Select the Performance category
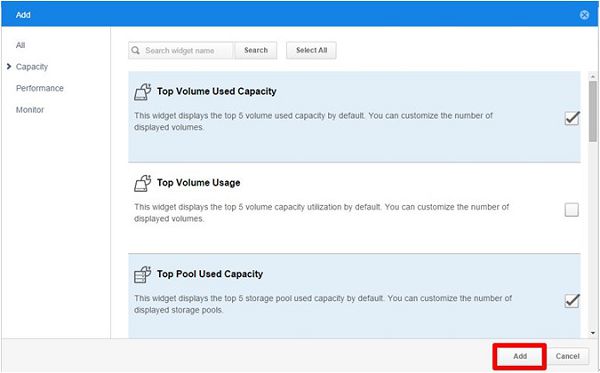 coord(40,88)
